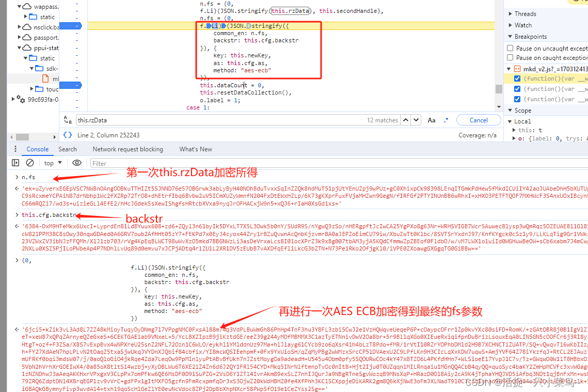The image size is (588, 392).
Task: Click the console Filter input field
Action: pos(310,163)
